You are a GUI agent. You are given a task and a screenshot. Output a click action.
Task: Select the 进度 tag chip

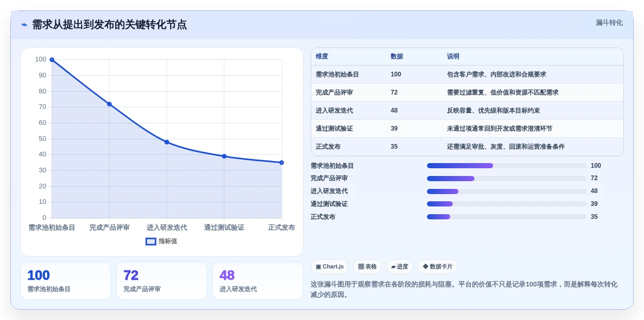tap(400, 267)
